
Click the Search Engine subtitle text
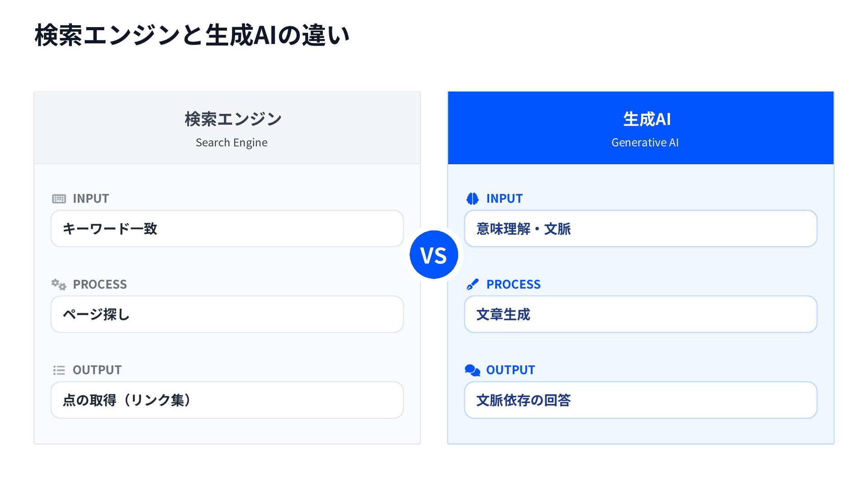point(231,143)
